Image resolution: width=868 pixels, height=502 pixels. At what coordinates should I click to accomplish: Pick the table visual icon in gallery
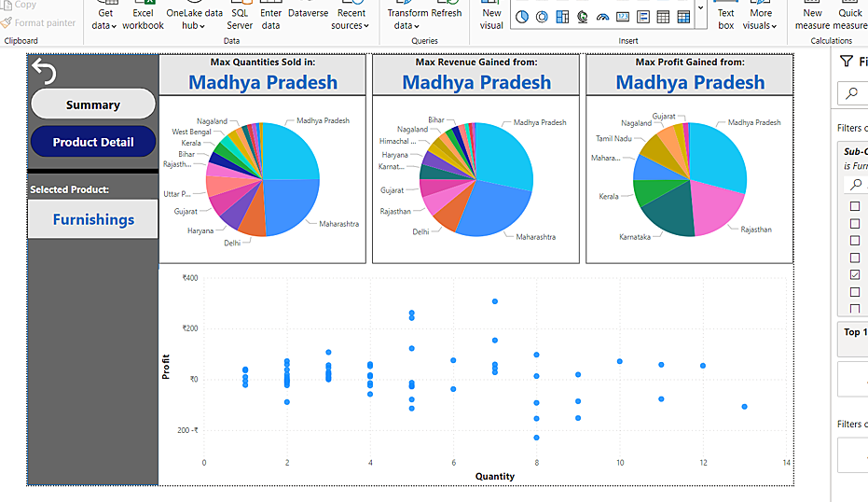click(x=663, y=17)
